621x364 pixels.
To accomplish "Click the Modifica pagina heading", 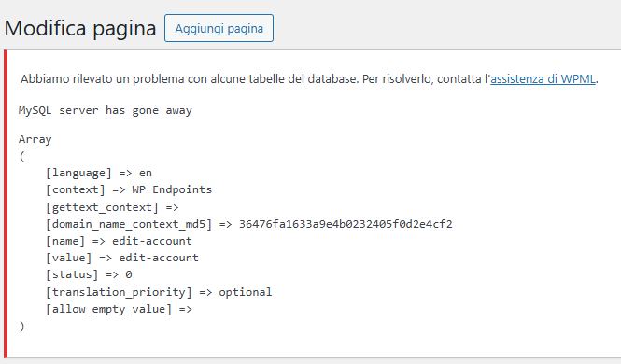I will click(x=80, y=29).
